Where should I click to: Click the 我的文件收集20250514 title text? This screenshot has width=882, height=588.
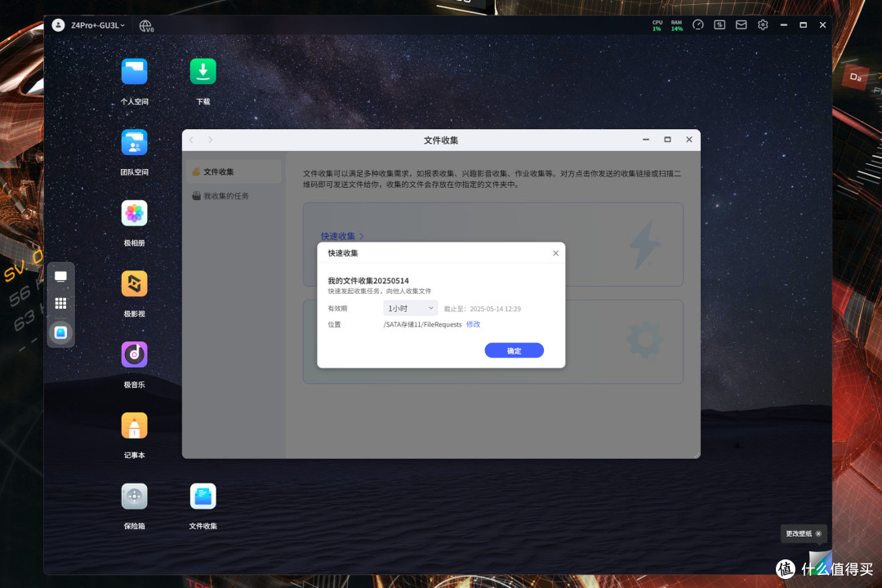368,281
